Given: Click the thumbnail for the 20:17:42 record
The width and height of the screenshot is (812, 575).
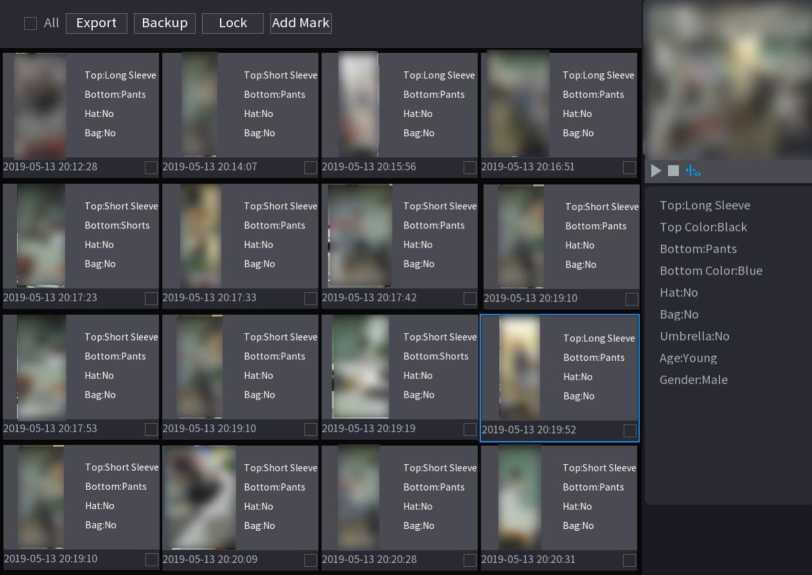Looking at the screenshot, I should click(x=360, y=236).
